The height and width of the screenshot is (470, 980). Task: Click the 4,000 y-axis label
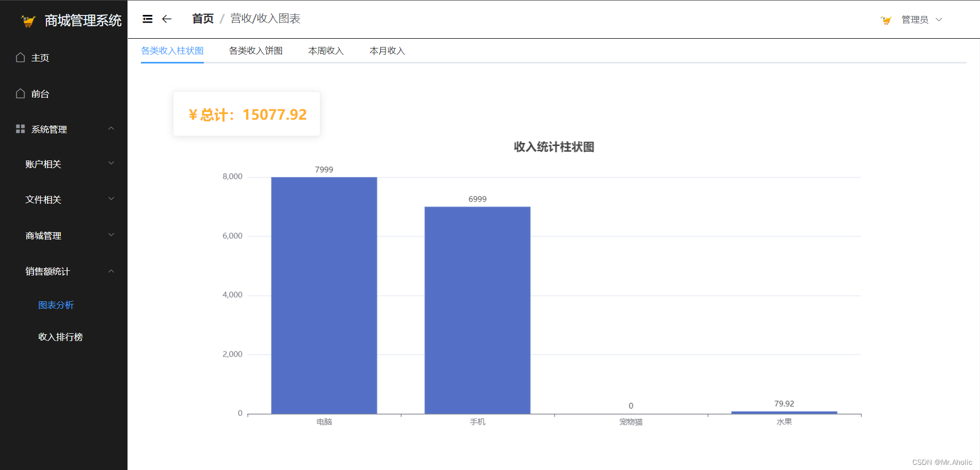pos(232,295)
